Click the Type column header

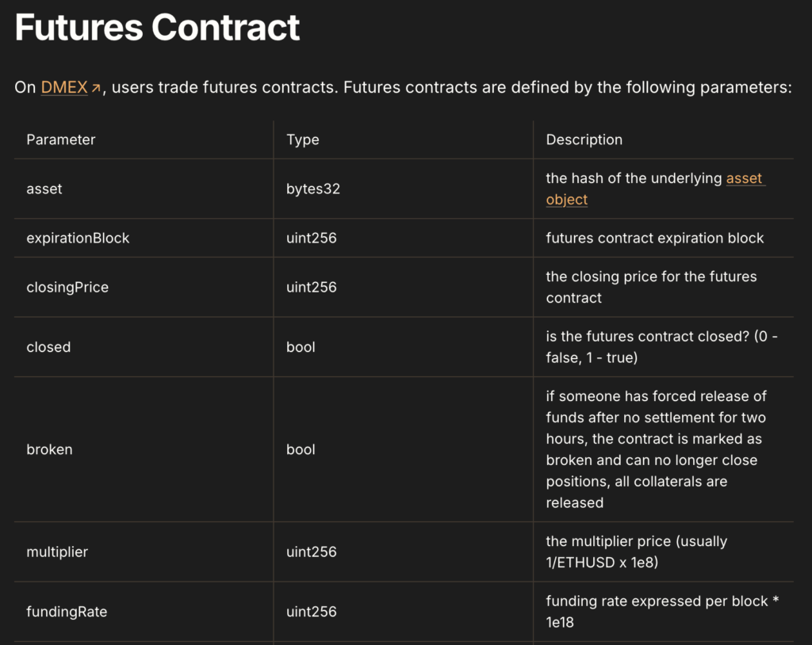click(303, 139)
